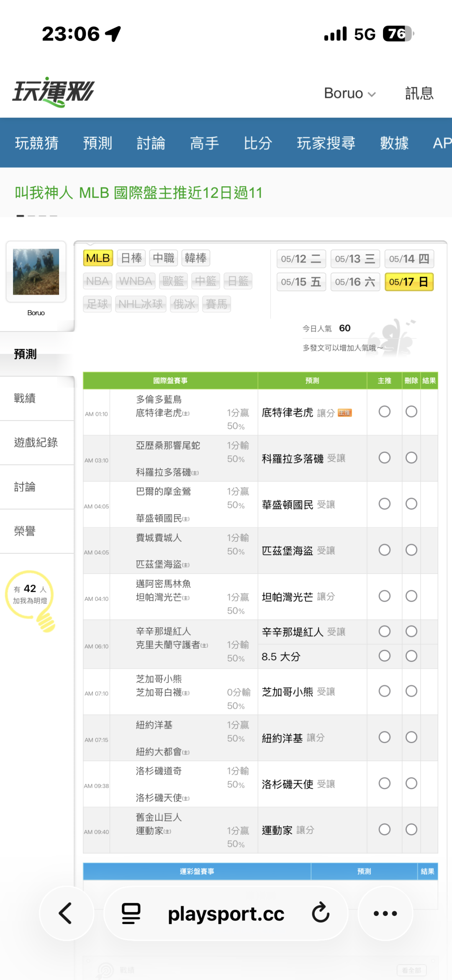Image resolution: width=452 pixels, height=980 pixels.
Task: Open the 叫我神人 MLB headline link
Action: click(x=139, y=193)
